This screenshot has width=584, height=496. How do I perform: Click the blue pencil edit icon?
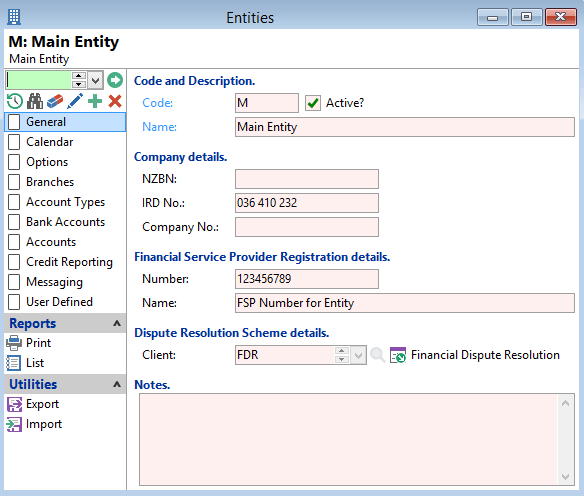click(x=75, y=101)
